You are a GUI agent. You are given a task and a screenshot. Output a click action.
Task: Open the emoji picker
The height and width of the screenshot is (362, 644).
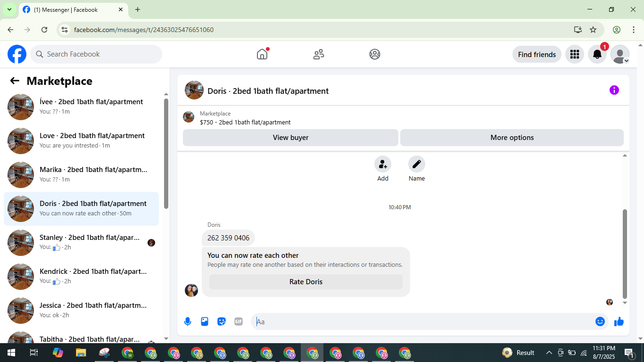tap(600, 321)
